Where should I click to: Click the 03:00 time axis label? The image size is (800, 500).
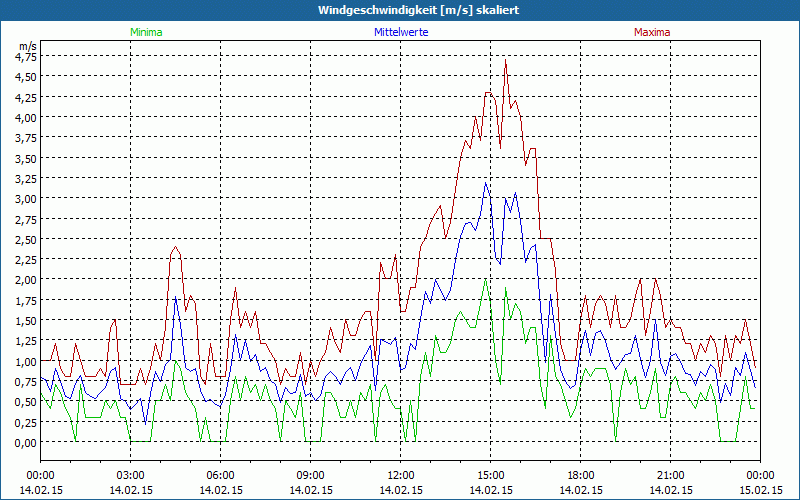click(x=131, y=476)
